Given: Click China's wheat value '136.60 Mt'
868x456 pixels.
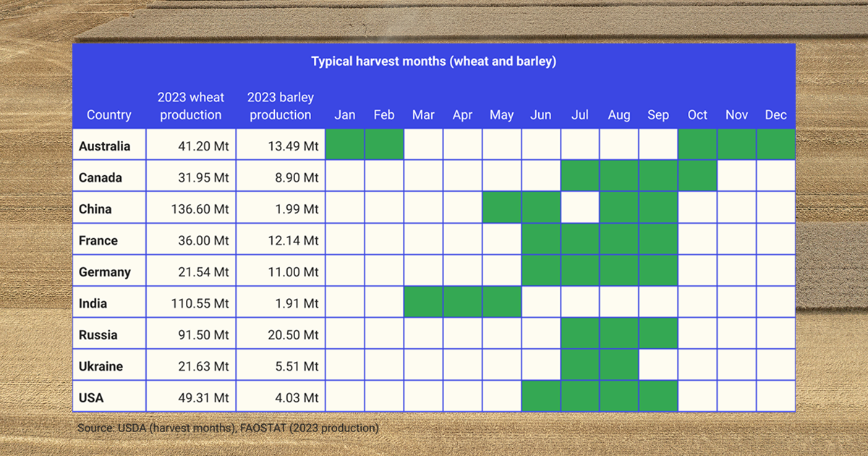Looking at the screenshot, I should (200, 209).
